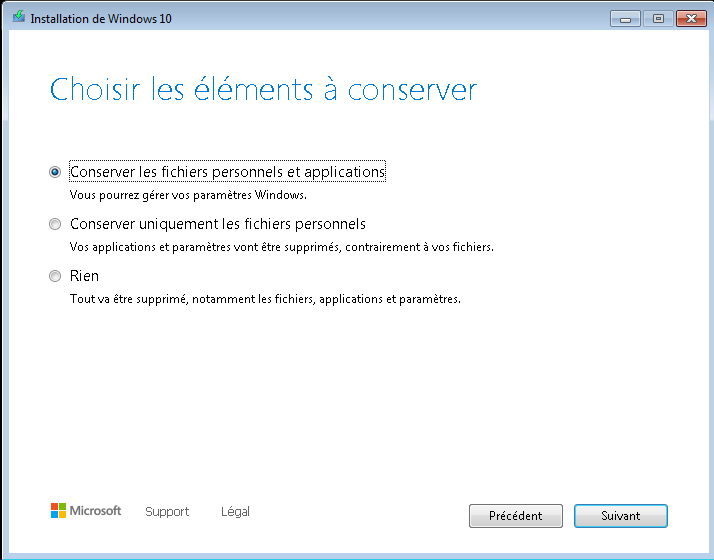The width and height of the screenshot is (714, 560).
Task: Click description 'Vos applications et paramètres vont être supprimés'
Action: point(204,247)
